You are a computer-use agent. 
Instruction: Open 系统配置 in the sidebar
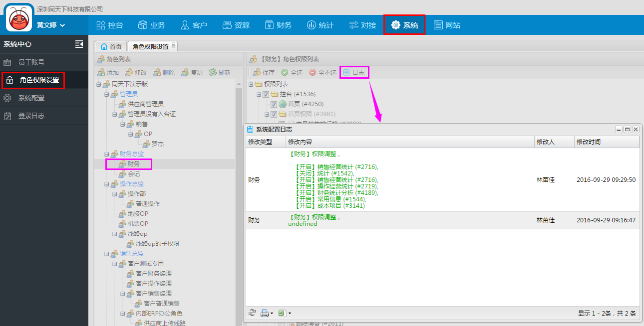click(44, 98)
